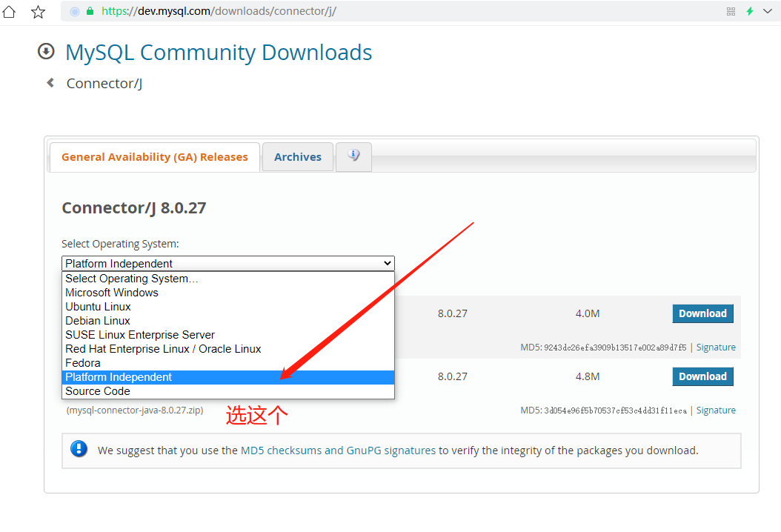Click the home icon in the browser toolbar
This screenshot has width=781, height=532.
pos(9,11)
